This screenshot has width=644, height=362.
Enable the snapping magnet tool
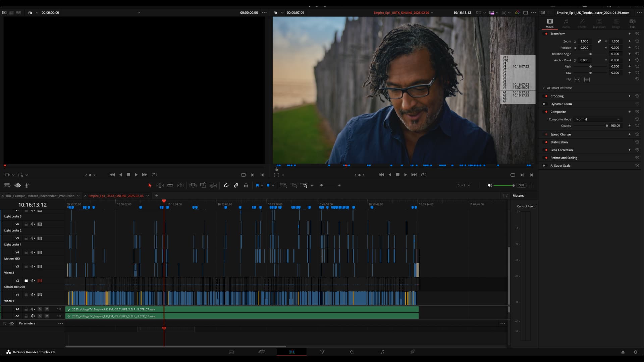coord(226,185)
